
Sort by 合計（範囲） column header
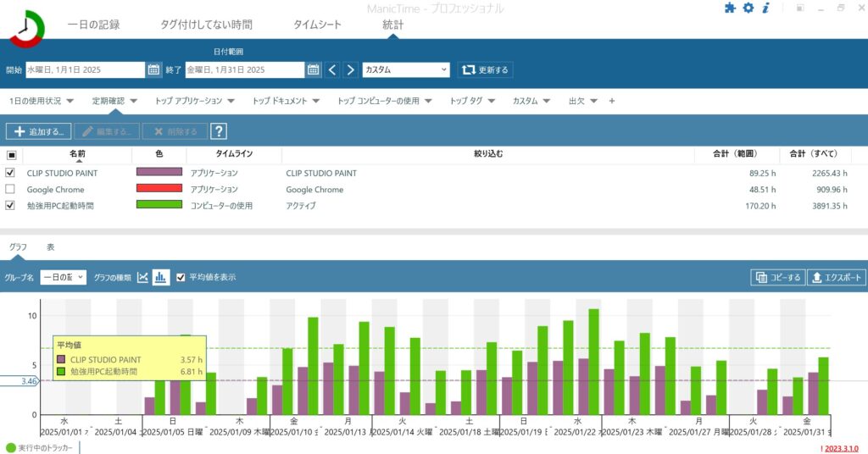click(x=735, y=154)
